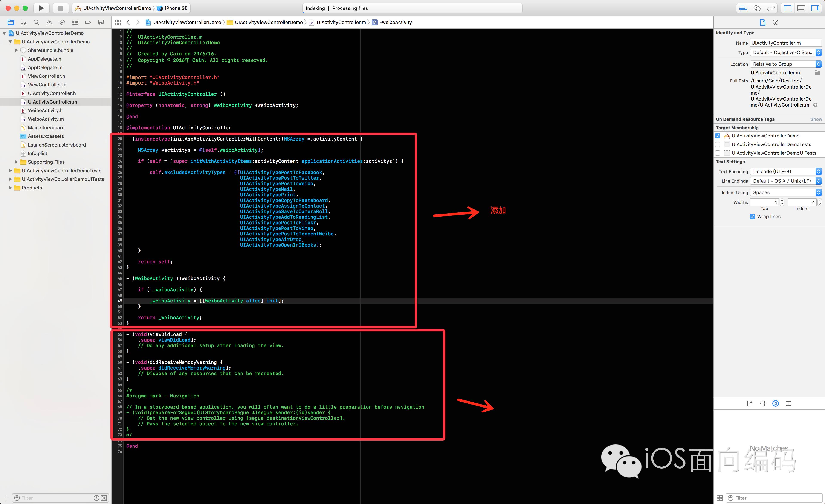Switch to Version editor icon

(771, 8)
